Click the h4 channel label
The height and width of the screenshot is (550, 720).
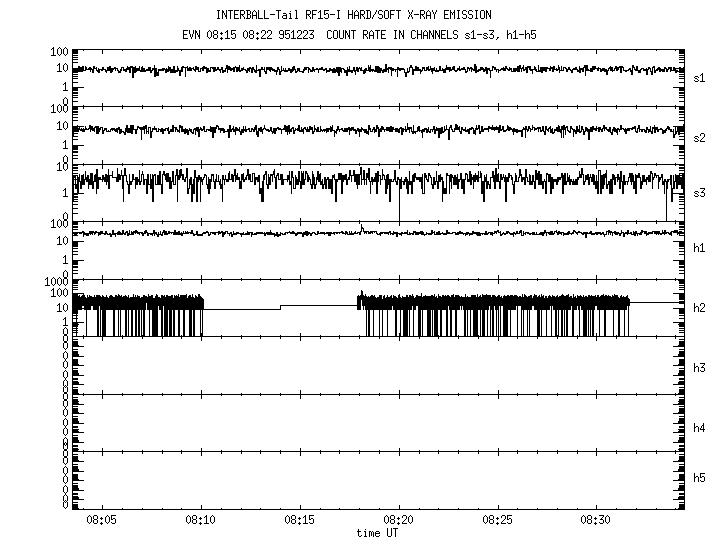pos(700,428)
